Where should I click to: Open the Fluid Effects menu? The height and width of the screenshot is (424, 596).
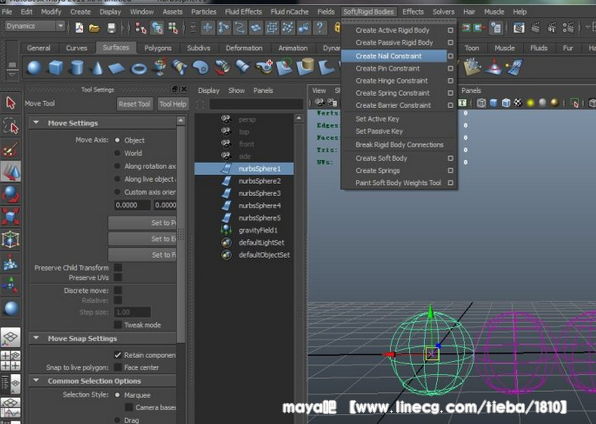click(x=243, y=12)
